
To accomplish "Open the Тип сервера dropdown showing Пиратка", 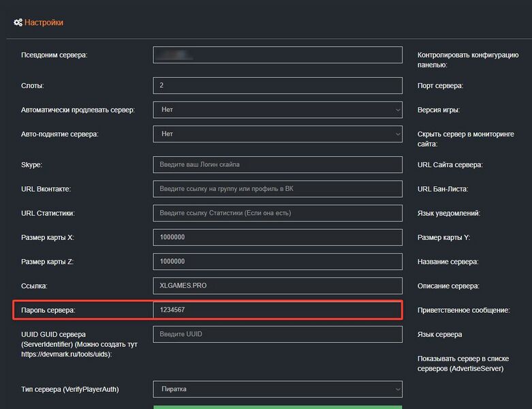I will pos(277,389).
